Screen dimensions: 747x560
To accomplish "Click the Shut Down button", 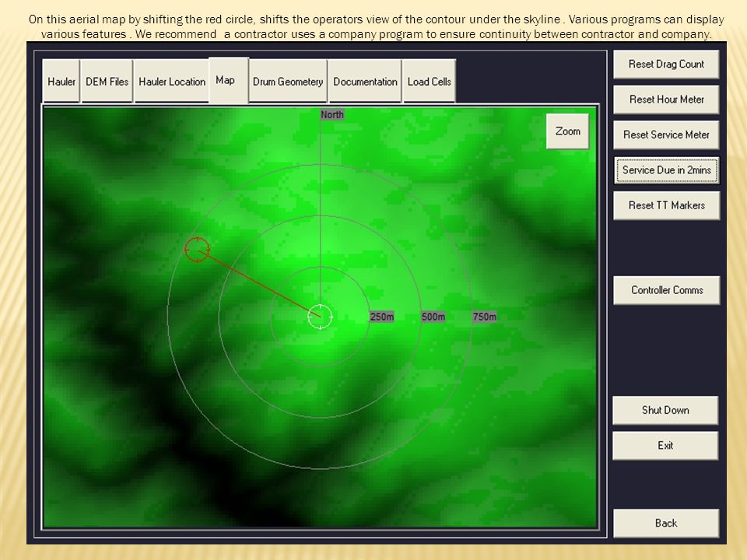I will coord(665,410).
